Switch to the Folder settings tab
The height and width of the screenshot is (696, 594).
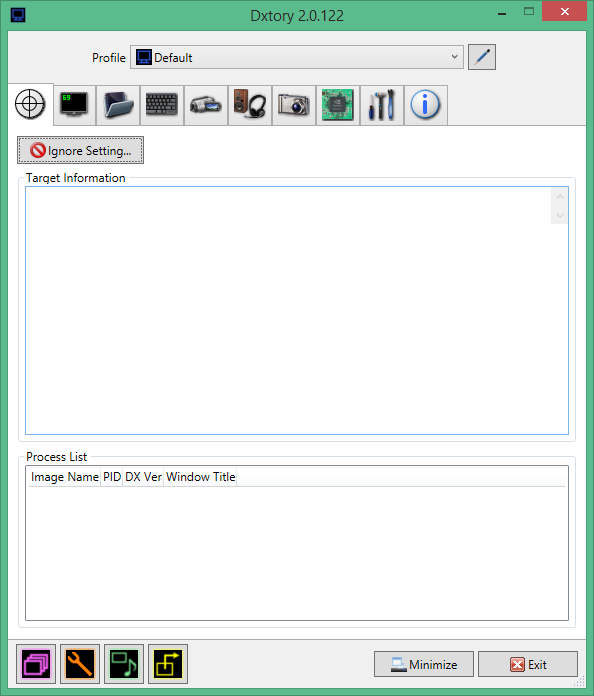coord(118,105)
